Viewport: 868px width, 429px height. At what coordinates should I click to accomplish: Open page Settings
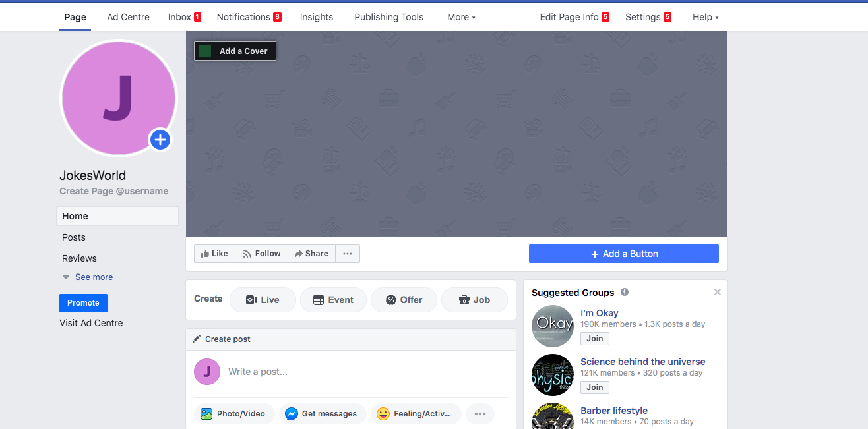tap(643, 17)
